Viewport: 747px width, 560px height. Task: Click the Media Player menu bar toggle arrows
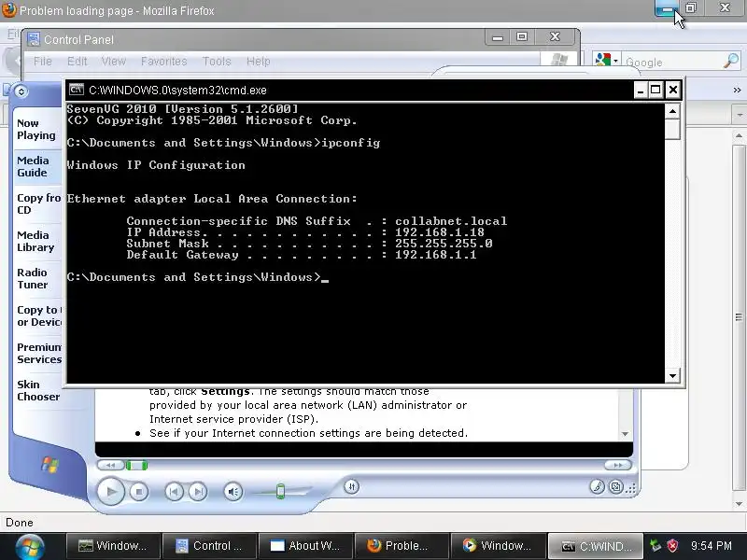pyautogui.click(x=21, y=91)
